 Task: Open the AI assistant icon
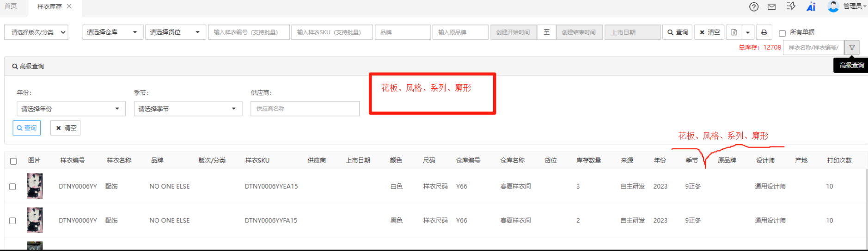811,6
